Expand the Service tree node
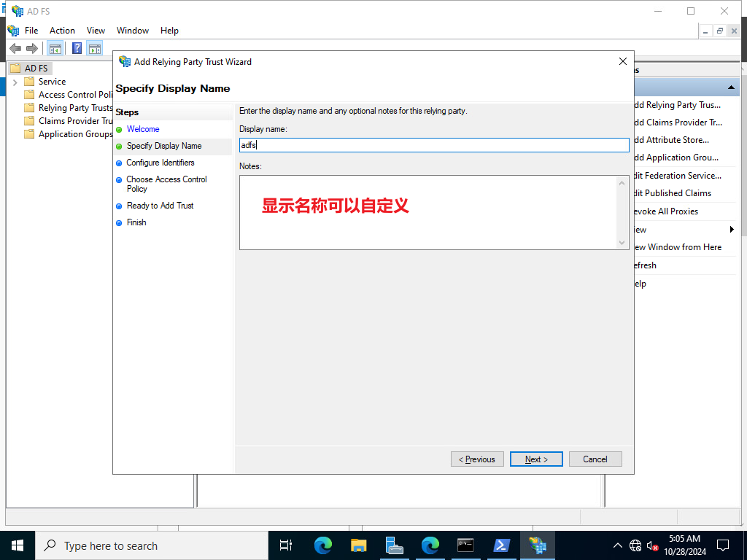Screen dimensions: 747x560 coord(15,82)
